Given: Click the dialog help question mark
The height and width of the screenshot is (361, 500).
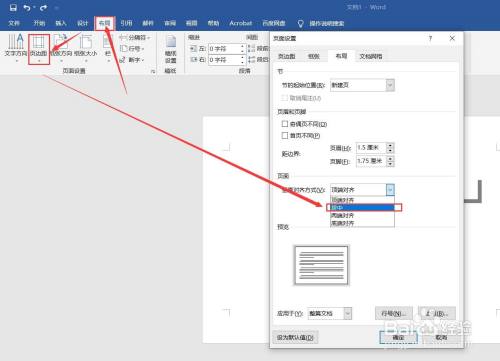Looking at the screenshot, I should 430,38.
